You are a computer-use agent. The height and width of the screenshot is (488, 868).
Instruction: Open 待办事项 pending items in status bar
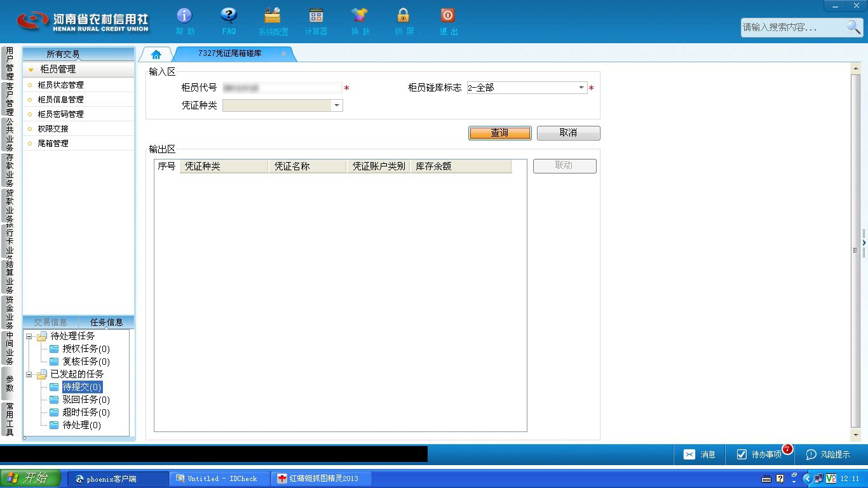(760, 454)
